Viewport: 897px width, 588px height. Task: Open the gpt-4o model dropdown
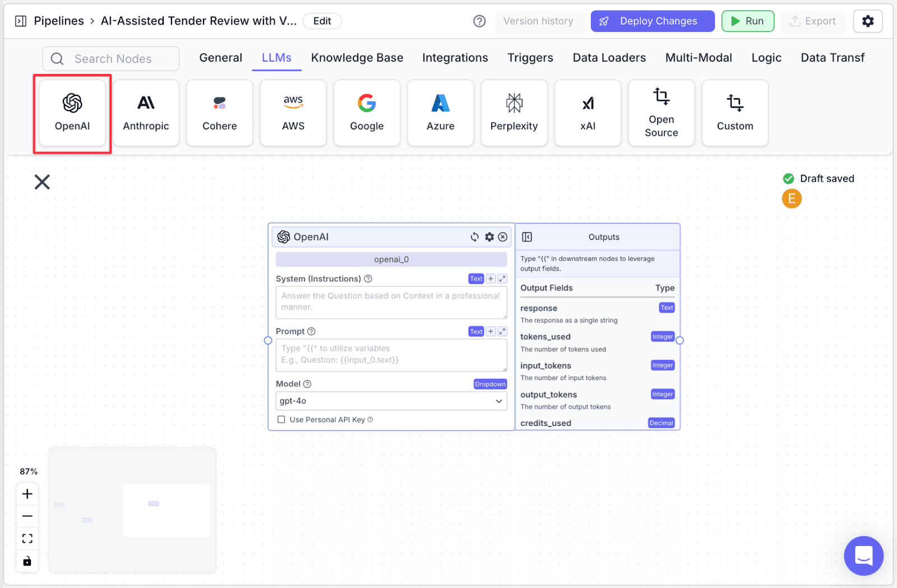pos(391,401)
